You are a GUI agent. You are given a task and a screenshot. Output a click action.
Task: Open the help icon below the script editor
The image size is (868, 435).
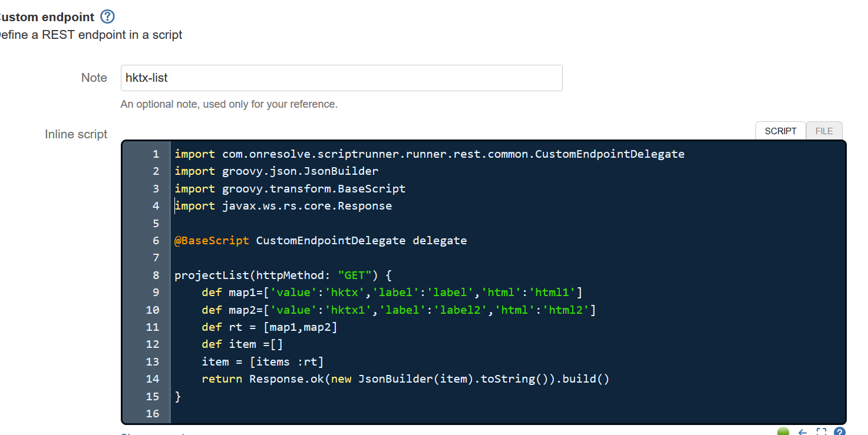click(x=840, y=432)
